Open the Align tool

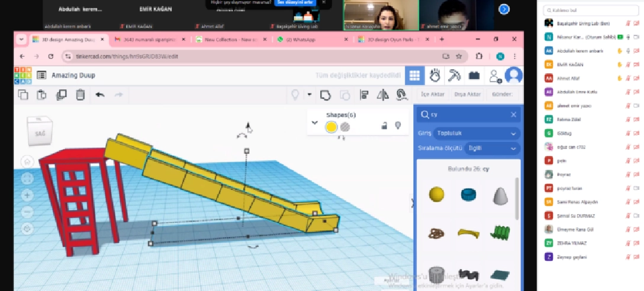[364, 95]
